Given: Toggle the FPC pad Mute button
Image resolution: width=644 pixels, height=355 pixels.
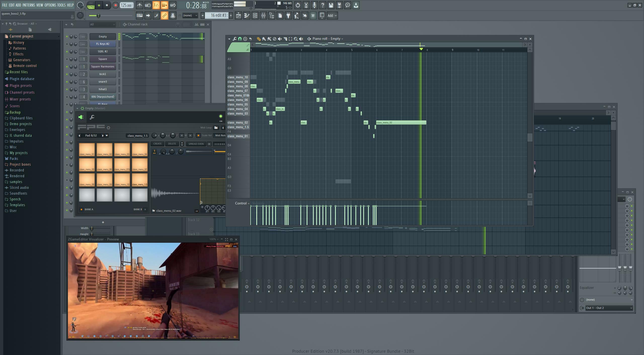Looking at the screenshot, I should click(x=182, y=135).
